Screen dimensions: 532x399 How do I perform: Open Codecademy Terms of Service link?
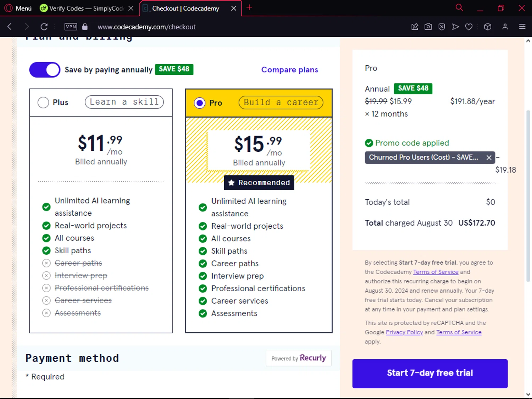436,272
